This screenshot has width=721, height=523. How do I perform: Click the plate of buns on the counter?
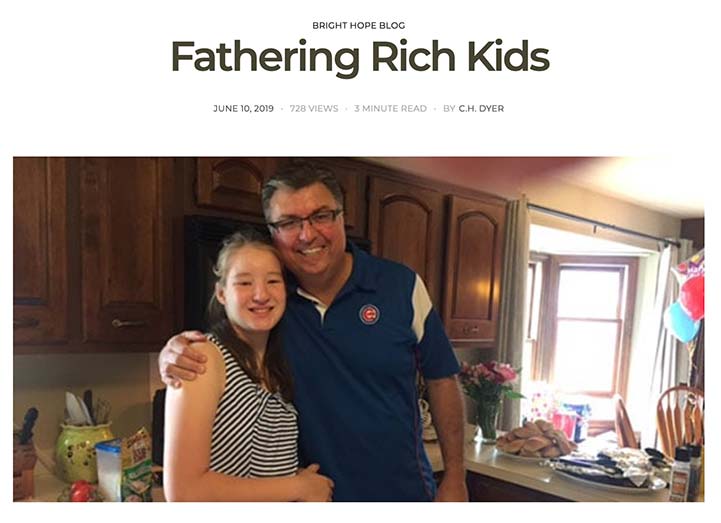point(535,439)
